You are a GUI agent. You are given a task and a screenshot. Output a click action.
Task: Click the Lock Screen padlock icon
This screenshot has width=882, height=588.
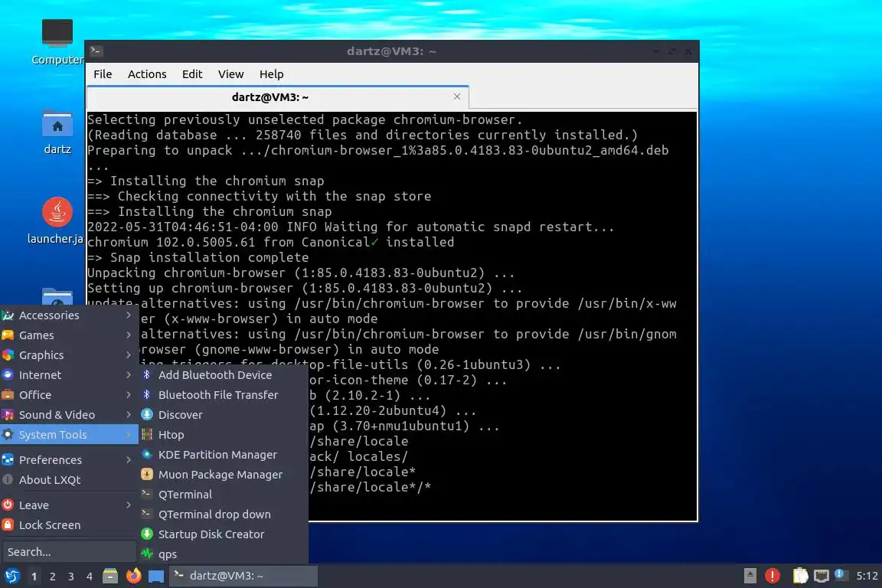click(x=8, y=525)
